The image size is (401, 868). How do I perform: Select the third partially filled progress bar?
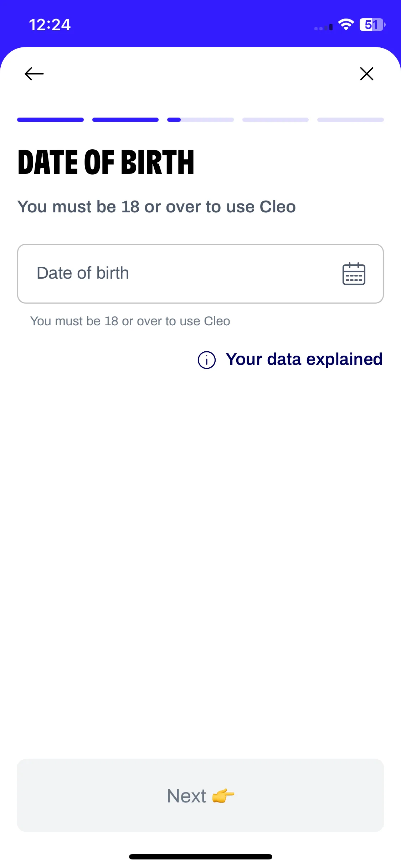click(200, 120)
